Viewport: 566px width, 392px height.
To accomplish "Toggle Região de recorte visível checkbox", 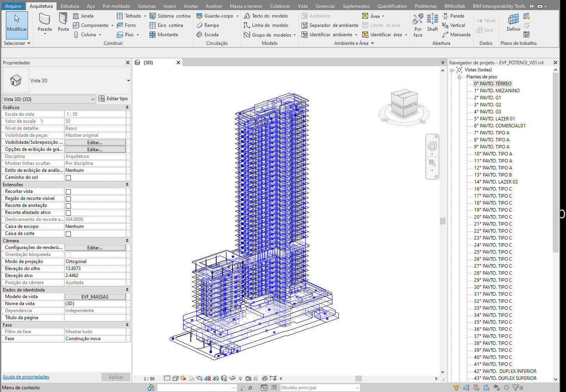I will click(x=69, y=199).
